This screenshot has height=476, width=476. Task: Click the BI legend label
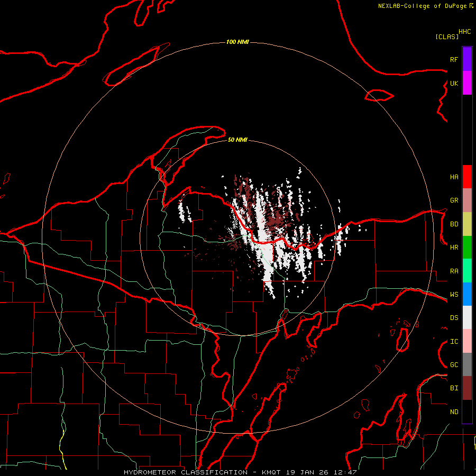454,388
